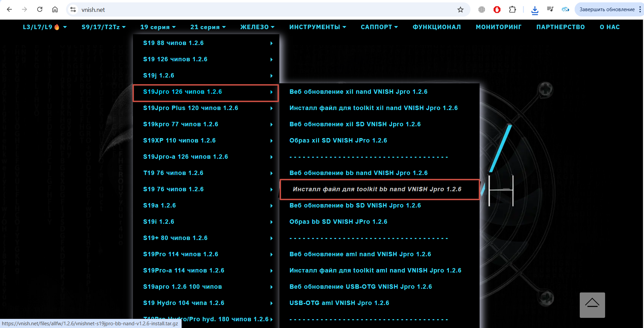644x328 pixels.
Task: Focus the vnish.net address bar
Action: click(267, 9)
